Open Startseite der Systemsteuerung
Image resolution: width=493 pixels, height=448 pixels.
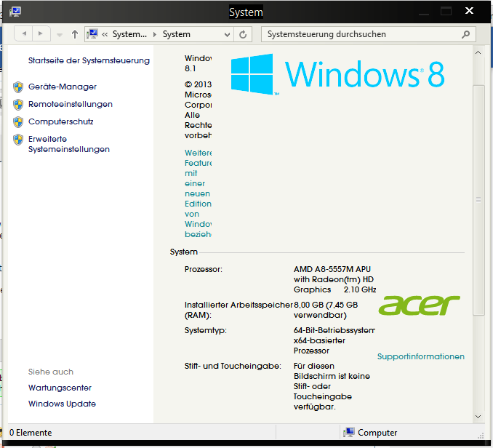89,60
